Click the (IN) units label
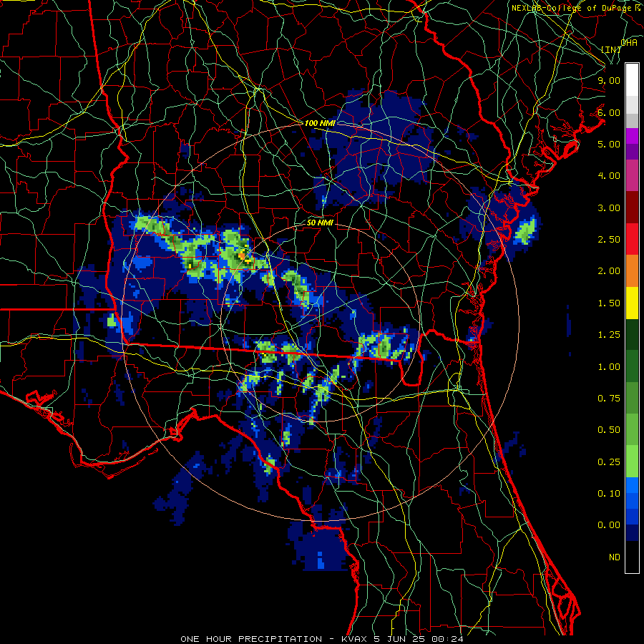644x644 pixels. coord(611,49)
